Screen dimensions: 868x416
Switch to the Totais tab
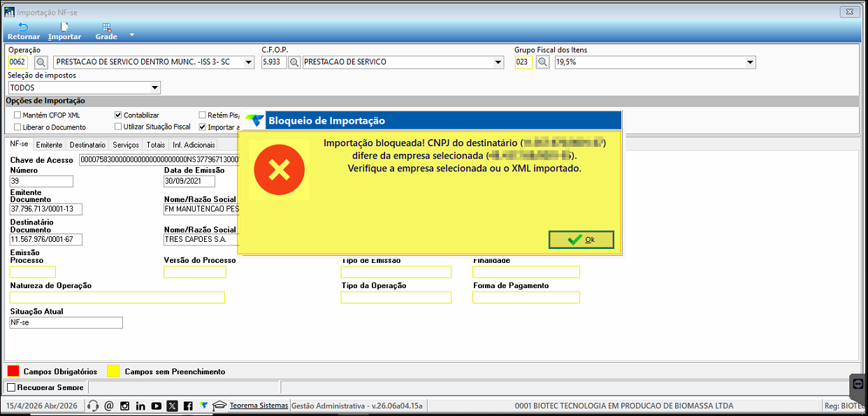coord(156,145)
